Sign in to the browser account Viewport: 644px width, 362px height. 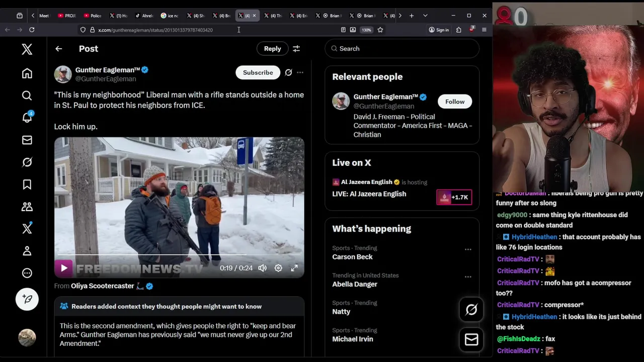pos(439,30)
